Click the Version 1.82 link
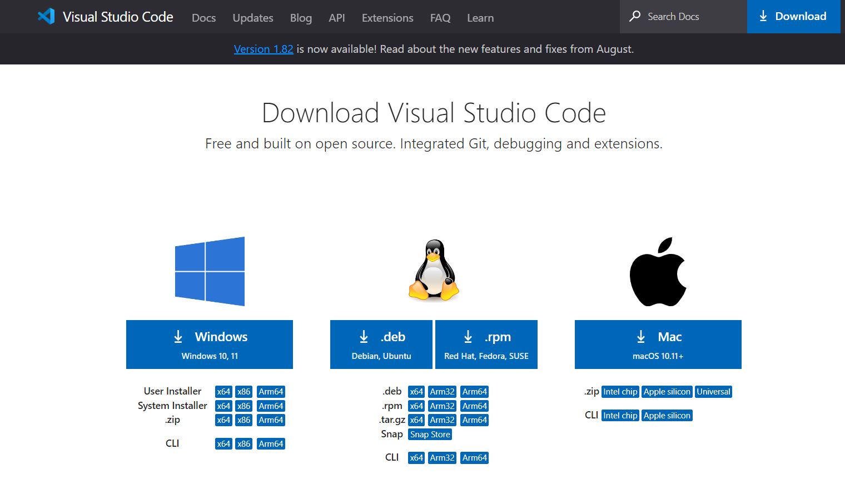Image resolution: width=845 pixels, height=504 pixels. (x=263, y=49)
